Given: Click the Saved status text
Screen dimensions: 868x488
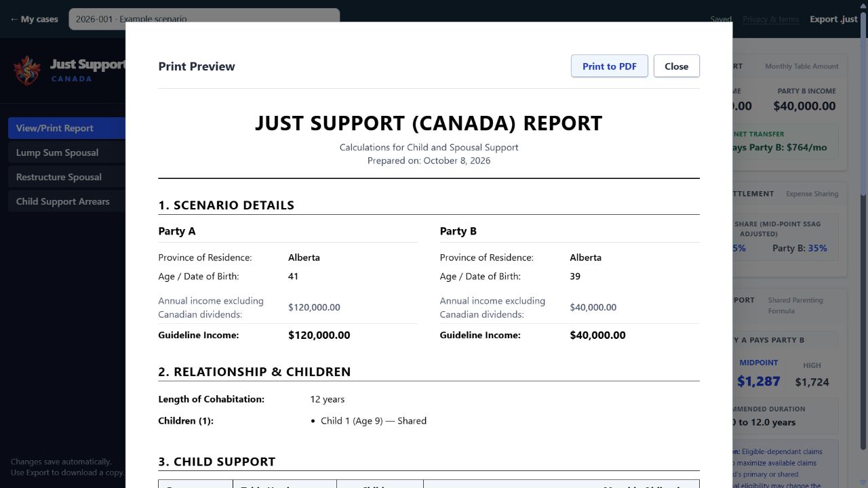Looking at the screenshot, I should pyautogui.click(x=721, y=19).
